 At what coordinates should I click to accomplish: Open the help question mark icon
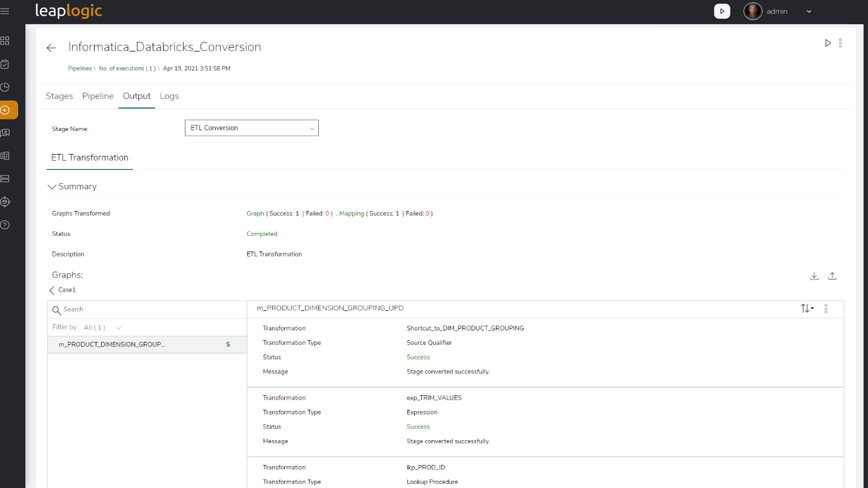[x=5, y=225]
